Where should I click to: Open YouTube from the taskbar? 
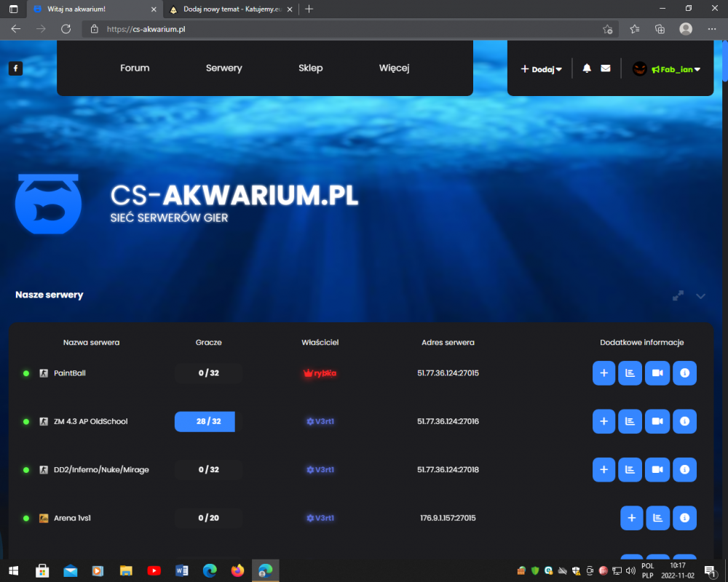point(154,570)
